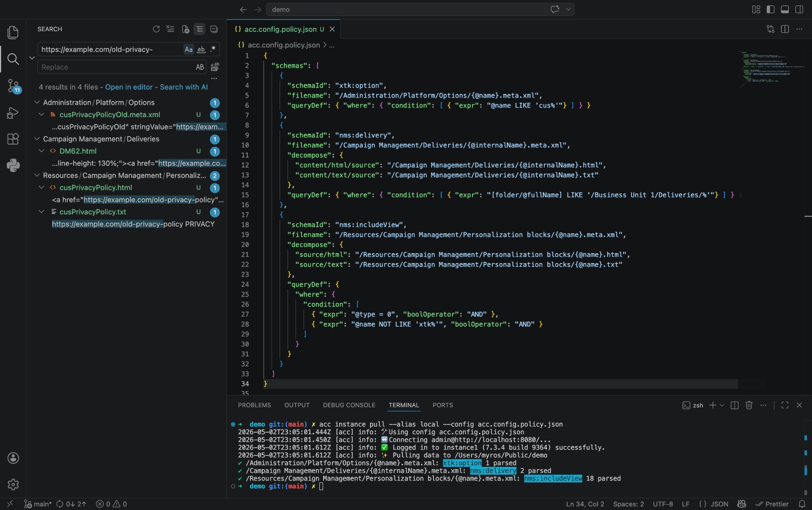Collapse all search results
The height and width of the screenshot is (510, 812).
point(214,29)
